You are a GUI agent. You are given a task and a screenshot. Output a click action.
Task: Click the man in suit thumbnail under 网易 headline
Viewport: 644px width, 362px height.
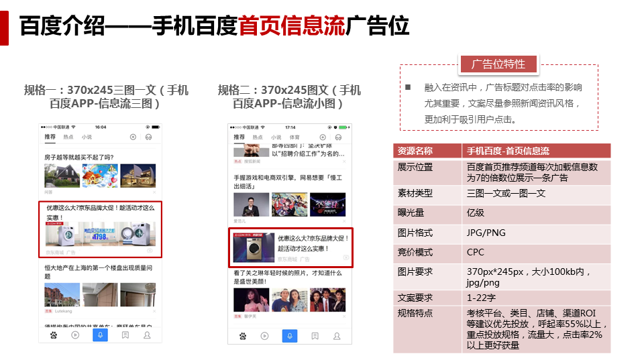click(252, 204)
